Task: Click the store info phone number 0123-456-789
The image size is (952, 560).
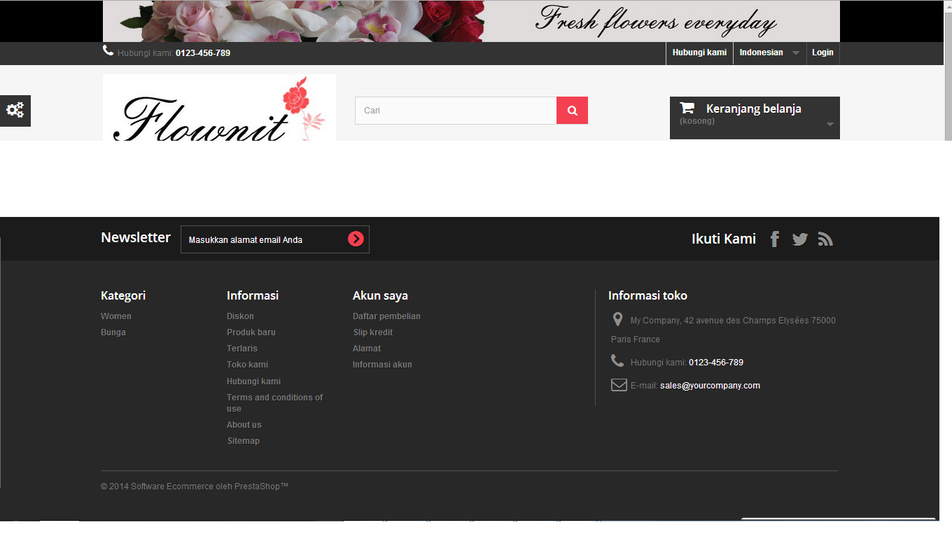Action: click(716, 363)
